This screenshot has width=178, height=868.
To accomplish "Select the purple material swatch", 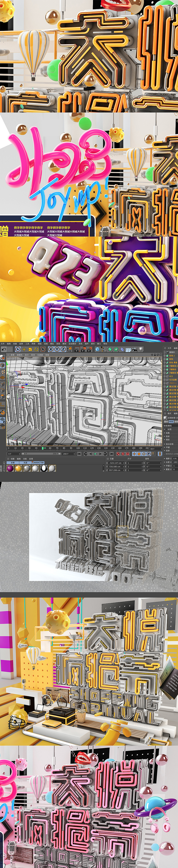I will 10,468.
